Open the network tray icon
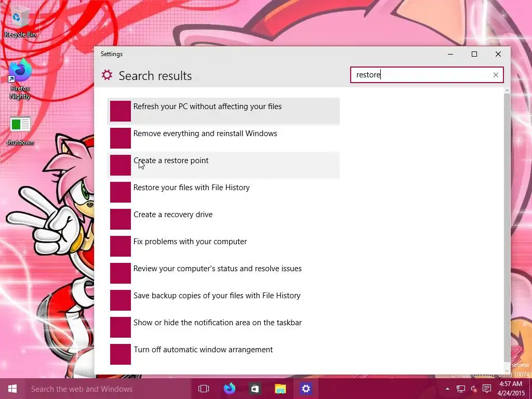Viewport: 532px width, 399px height. point(460,389)
